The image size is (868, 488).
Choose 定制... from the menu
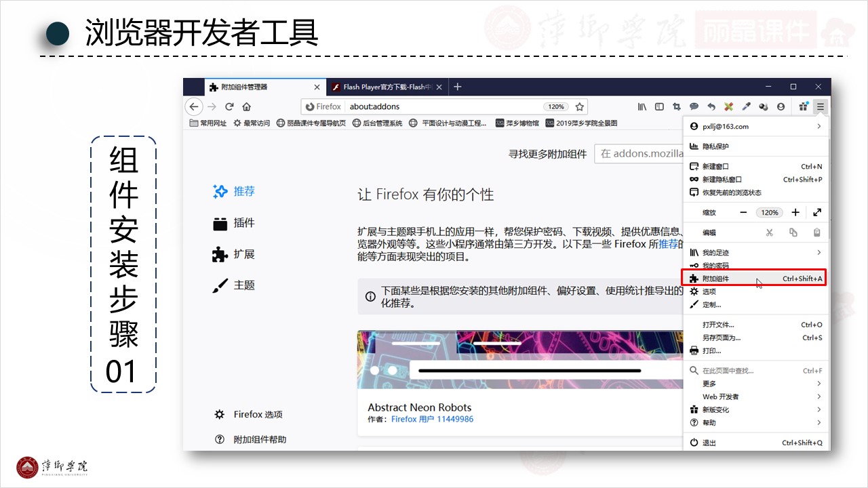[755, 305]
